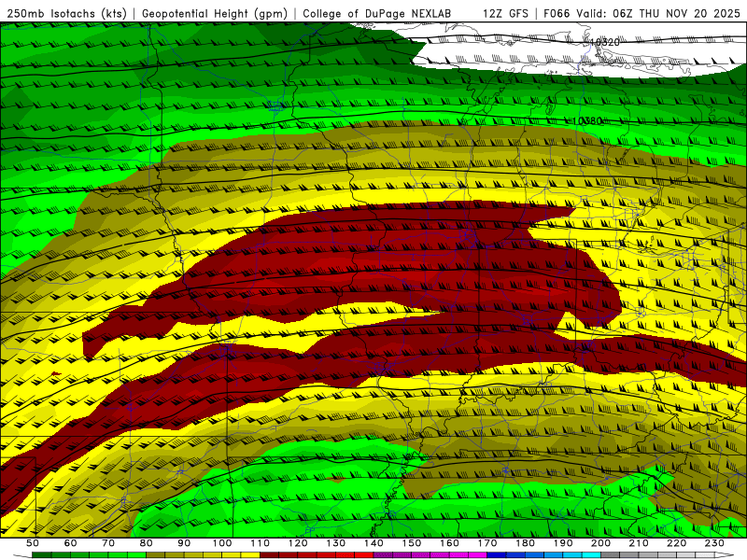The width and height of the screenshot is (747, 560).
Task: Select the 60 value on the color scale
Action: point(71,543)
